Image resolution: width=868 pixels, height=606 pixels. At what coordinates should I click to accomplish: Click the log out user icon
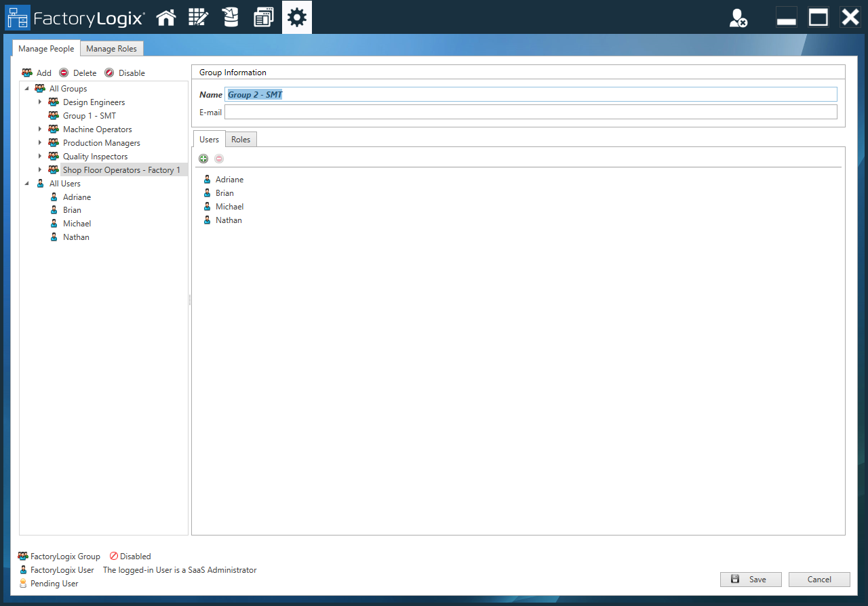point(738,18)
